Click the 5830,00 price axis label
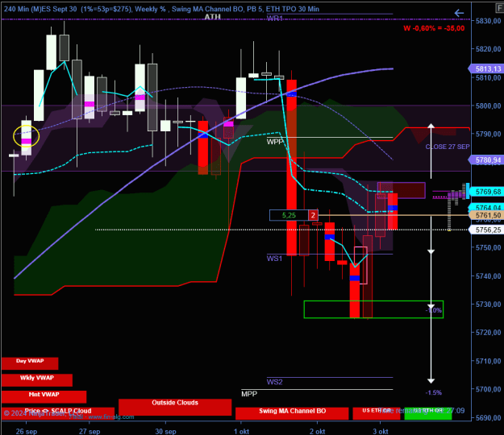The width and height of the screenshot is (504, 435). (488, 21)
